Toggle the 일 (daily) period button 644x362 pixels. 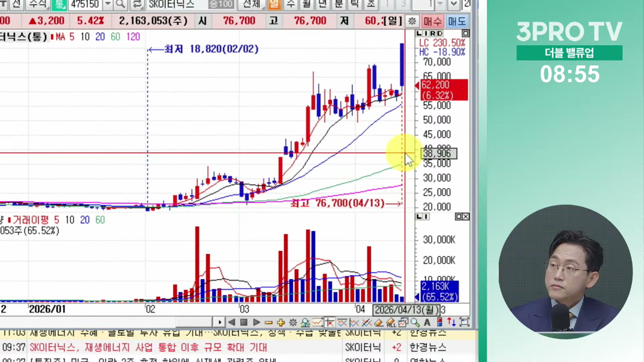pos(274,4)
